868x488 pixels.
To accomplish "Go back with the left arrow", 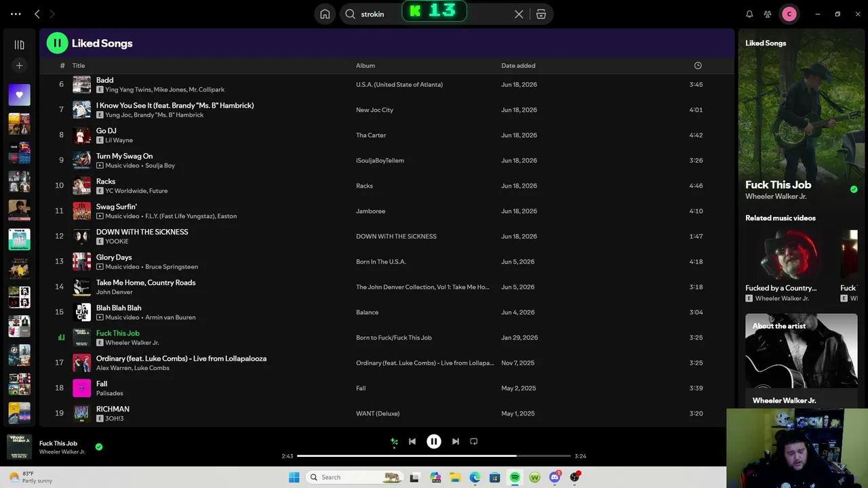I will click(x=37, y=14).
